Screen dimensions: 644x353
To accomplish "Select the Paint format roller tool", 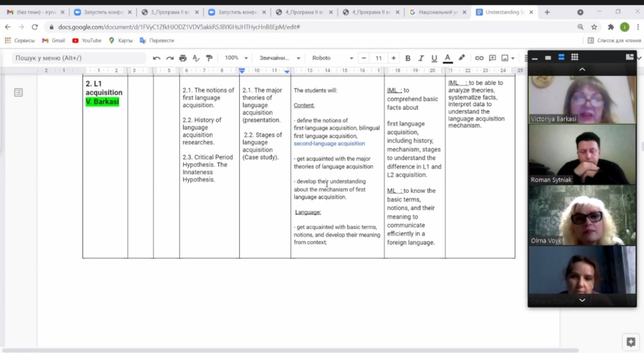I will tap(209, 58).
